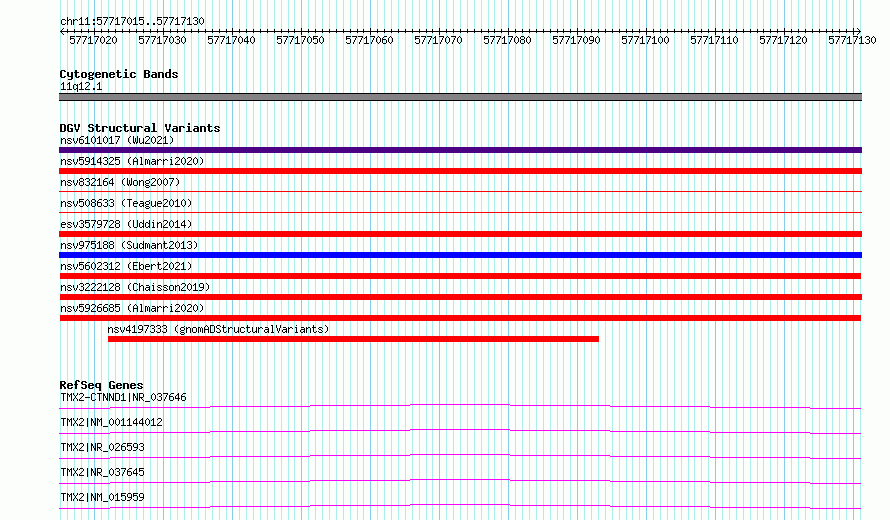890x520 pixels.
Task: Click the red nsv3222128 variant bar
Action: tap(460, 297)
